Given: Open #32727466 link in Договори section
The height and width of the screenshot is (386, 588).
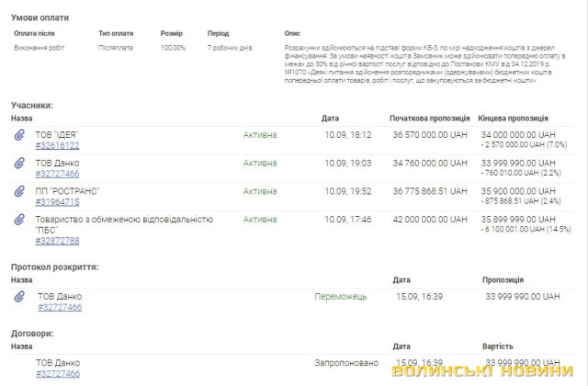Looking at the screenshot, I should pos(57,373).
